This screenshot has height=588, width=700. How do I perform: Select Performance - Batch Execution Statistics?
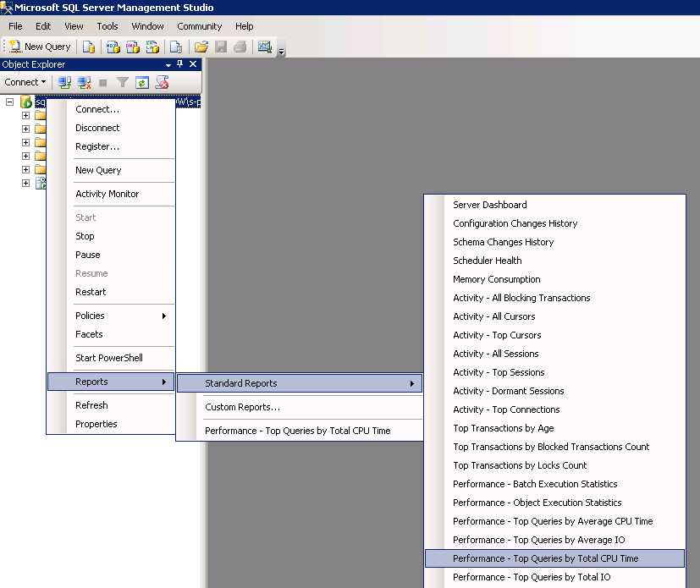[554, 485]
